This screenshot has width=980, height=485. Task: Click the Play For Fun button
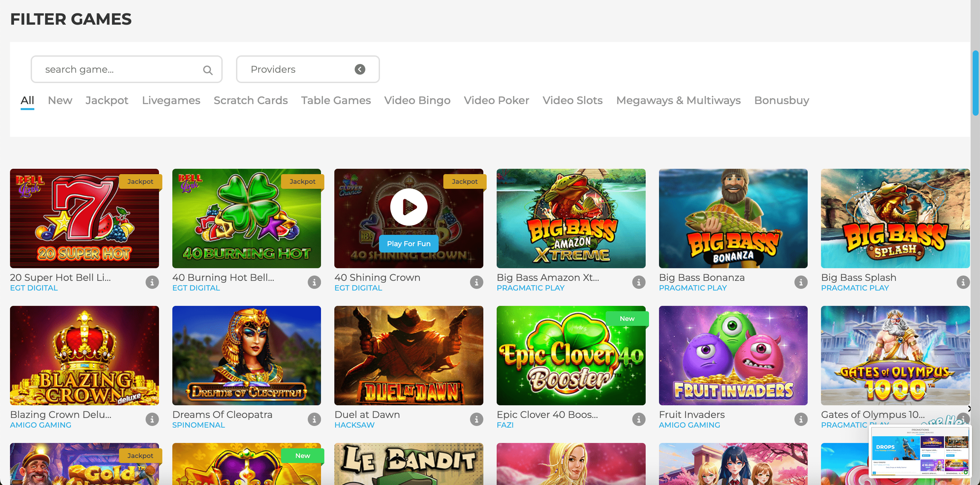tap(409, 244)
